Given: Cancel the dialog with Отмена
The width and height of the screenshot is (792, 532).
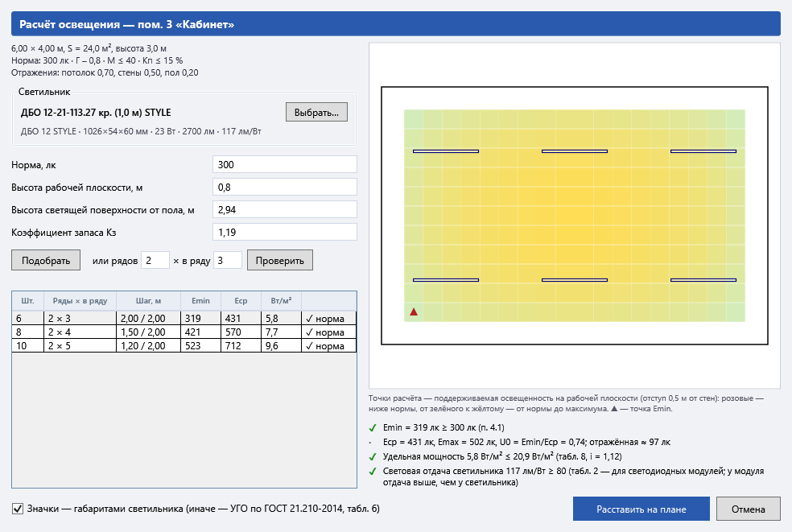Looking at the screenshot, I should coord(748,509).
